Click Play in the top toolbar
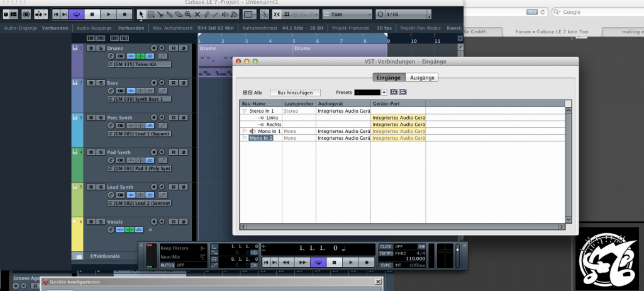 tap(108, 14)
